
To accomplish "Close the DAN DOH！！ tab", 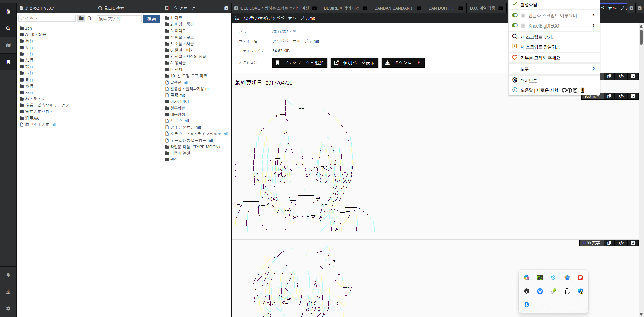I will pyautogui.click(x=461, y=8).
